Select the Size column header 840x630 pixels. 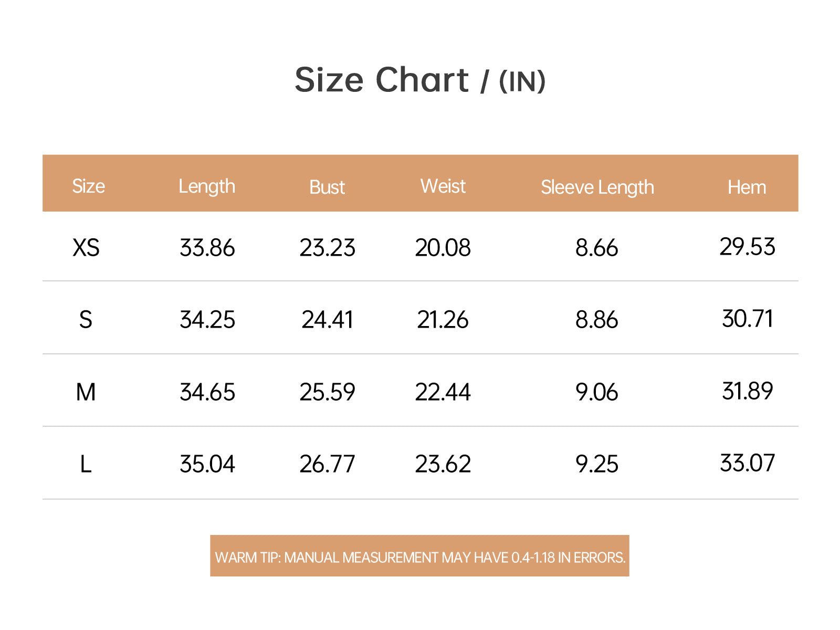[x=88, y=186]
